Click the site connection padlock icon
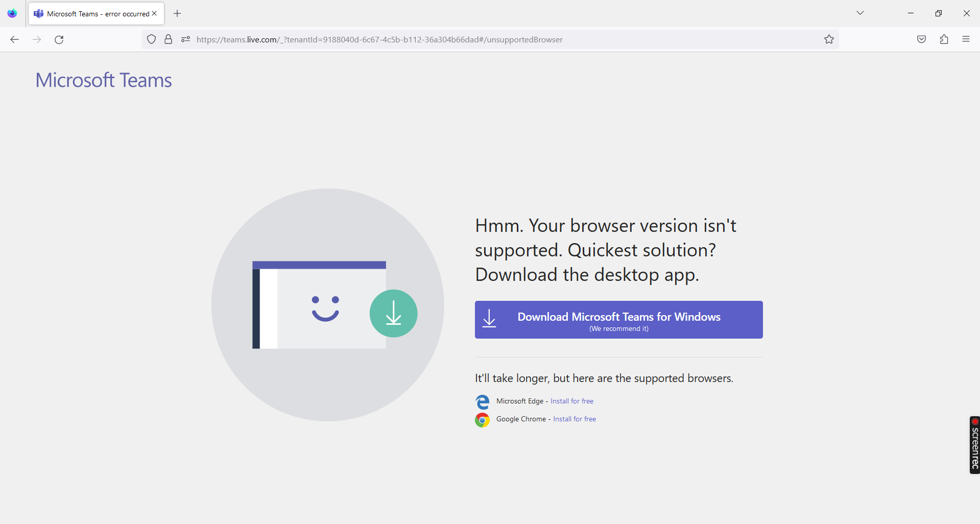Viewport: 980px width, 524px height. pos(168,39)
